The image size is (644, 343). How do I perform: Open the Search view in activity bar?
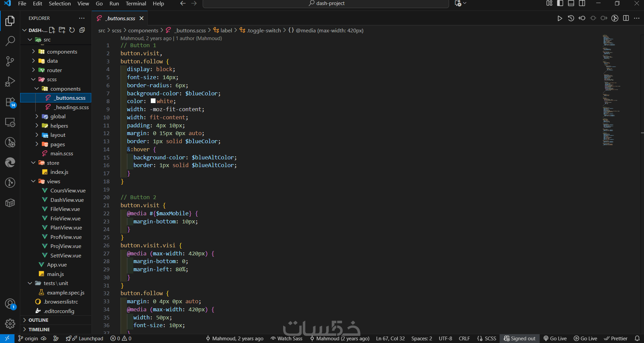click(10, 41)
